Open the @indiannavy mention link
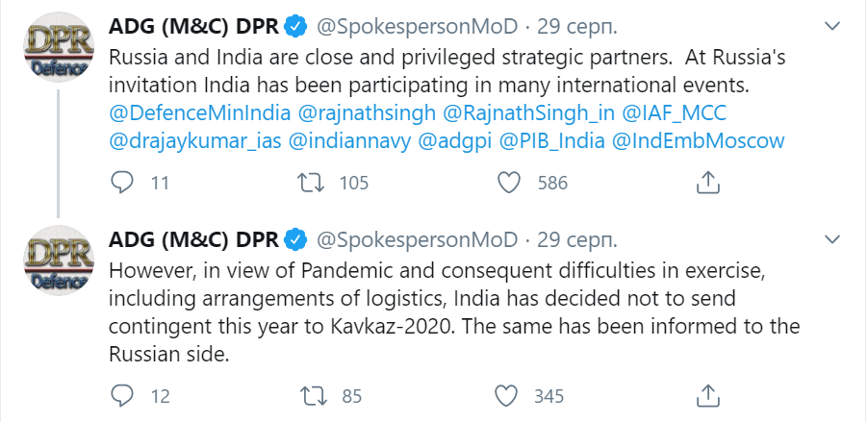 tap(350, 140)
